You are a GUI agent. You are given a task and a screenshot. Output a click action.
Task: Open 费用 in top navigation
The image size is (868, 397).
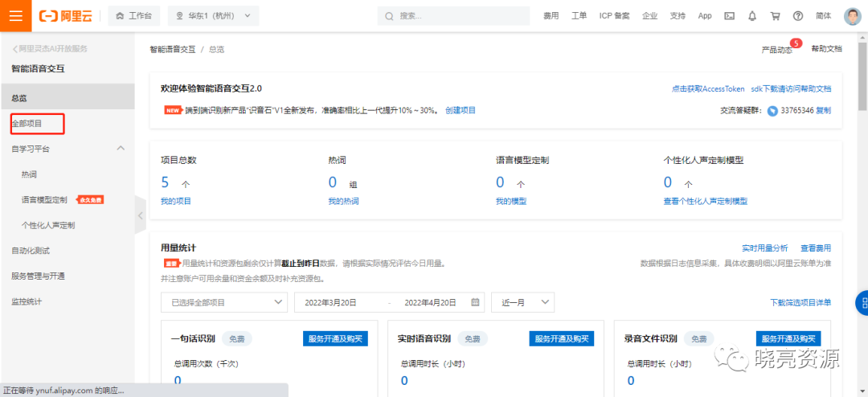(551, 16)
